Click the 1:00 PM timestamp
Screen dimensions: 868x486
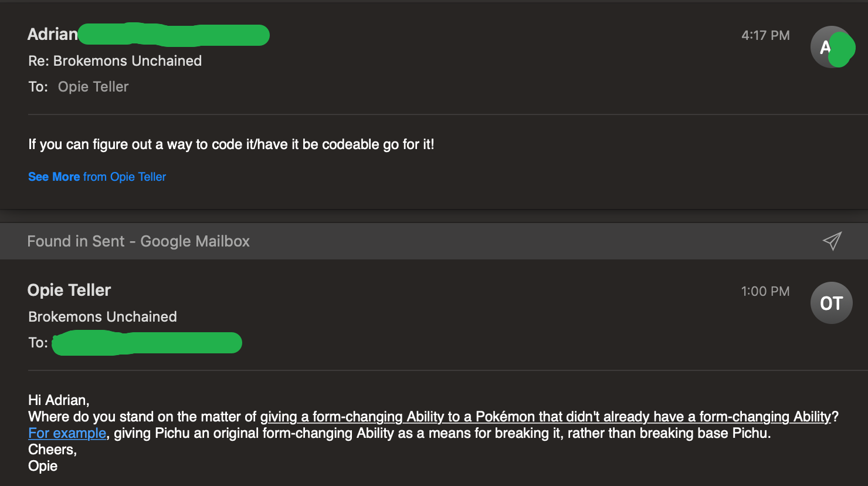click(x=765, y=291)
